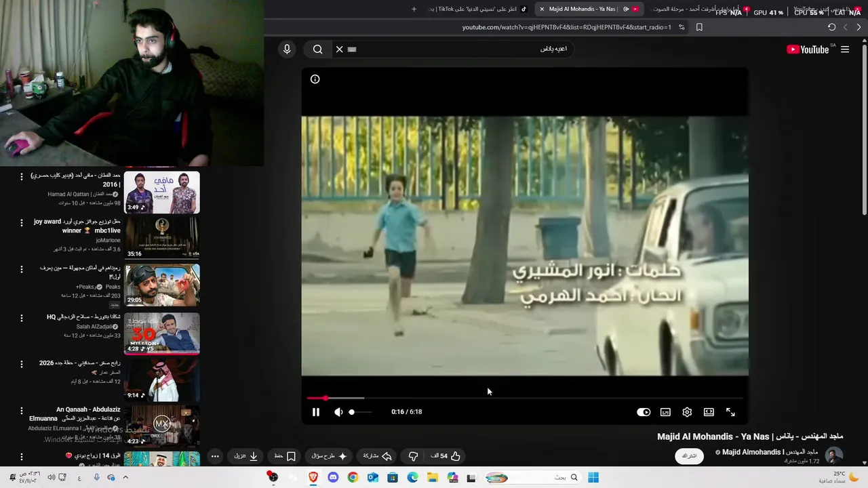Adjust the player volume slider
Viewport: 868px width, 488px height.
[361, 412]
